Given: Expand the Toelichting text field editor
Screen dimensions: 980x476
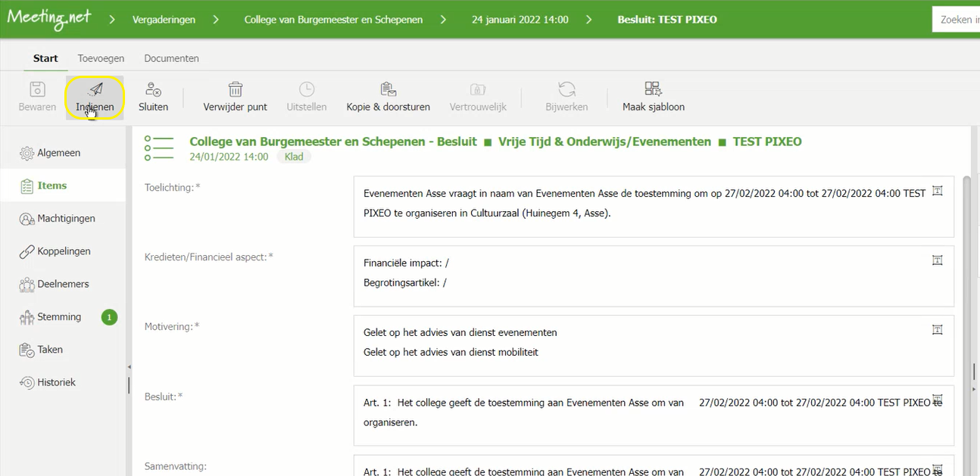Looking at the screenshot, I should tap(937, 191).
